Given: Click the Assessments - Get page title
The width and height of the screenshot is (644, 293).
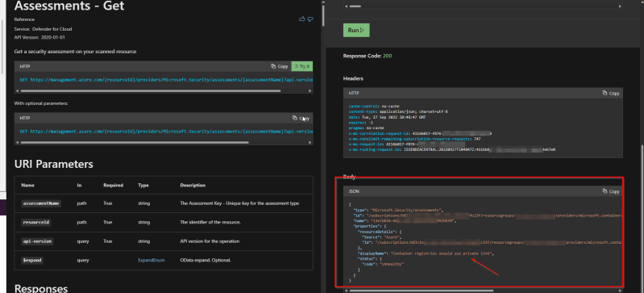Looking at the screenshot, I should tap(69, 6).
